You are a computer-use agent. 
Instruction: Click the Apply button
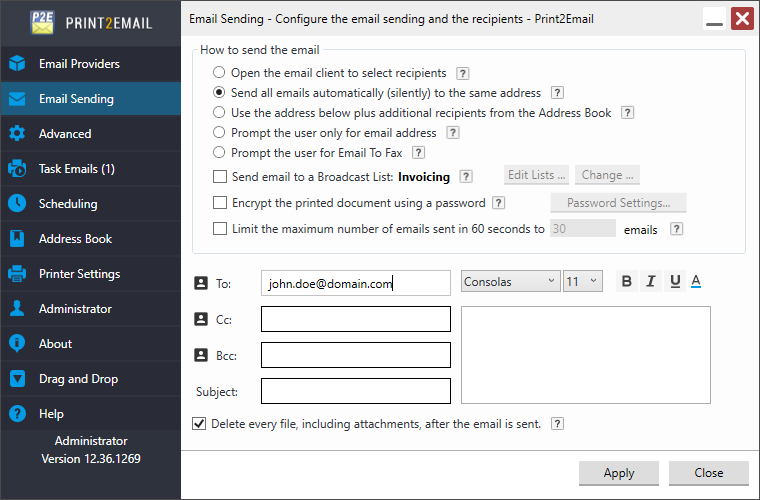coord(618,473)
